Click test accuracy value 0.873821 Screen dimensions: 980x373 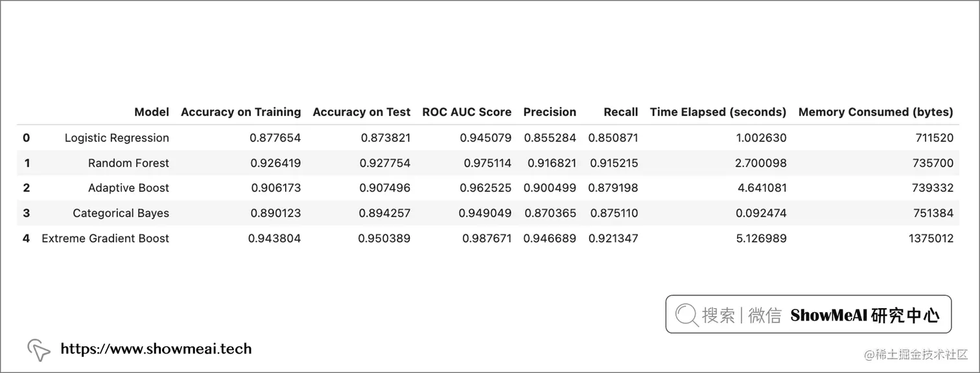coord(385,138)
